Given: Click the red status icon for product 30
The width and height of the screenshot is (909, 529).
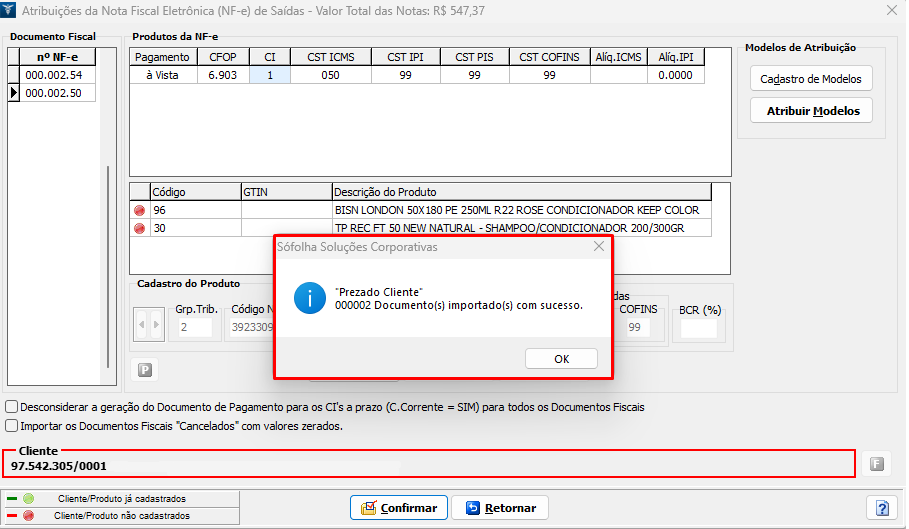Looking at the screenshot, I should coord(139,229).
